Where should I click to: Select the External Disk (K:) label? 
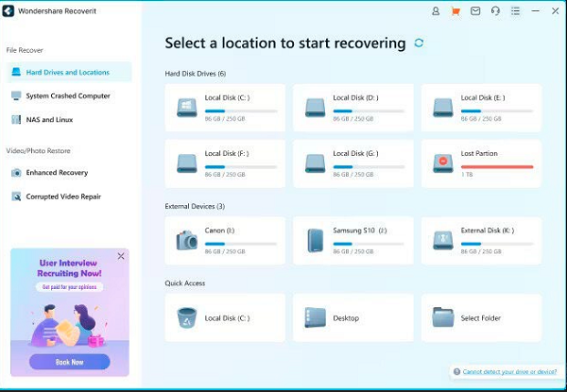(488, 230)
